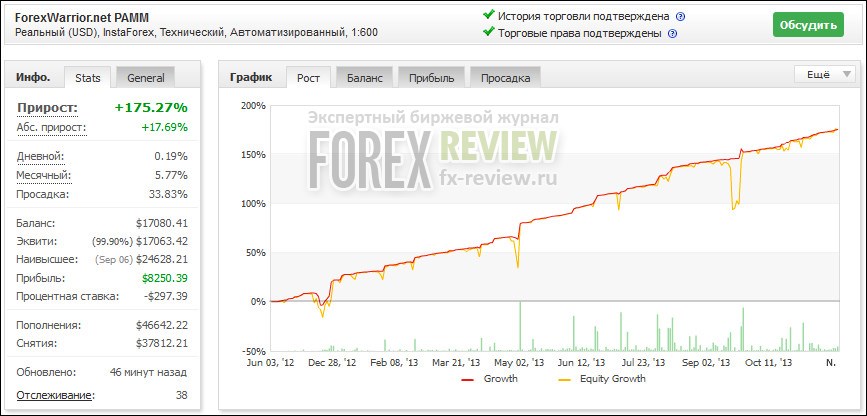Click the 33.83% drawdown value
This screenshot has height=416, width=867.
click(167, 194)
